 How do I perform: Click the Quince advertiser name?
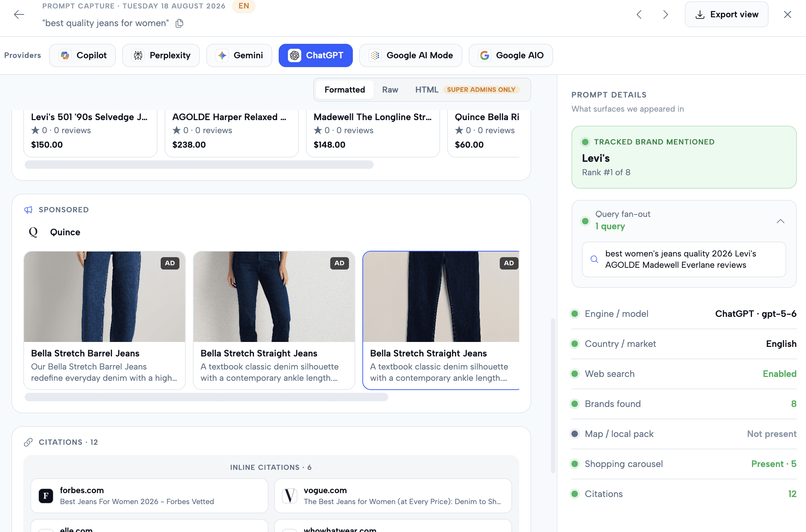[65, 232]
